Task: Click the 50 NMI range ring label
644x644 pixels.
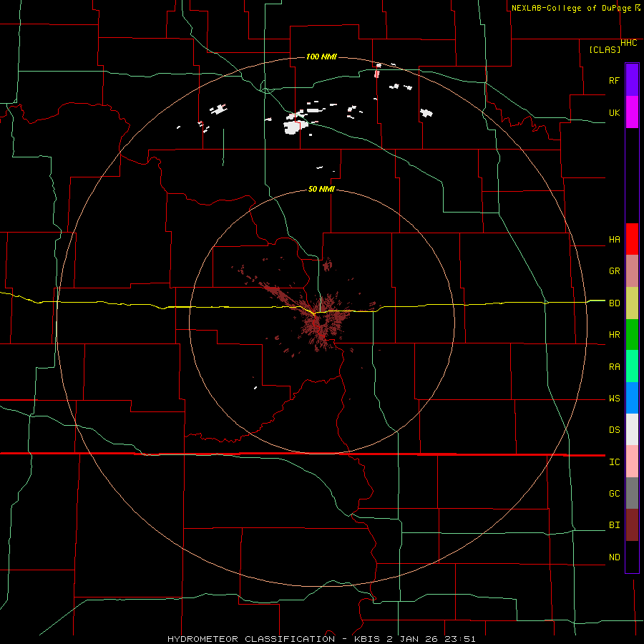Action: [x=321, y=189]
